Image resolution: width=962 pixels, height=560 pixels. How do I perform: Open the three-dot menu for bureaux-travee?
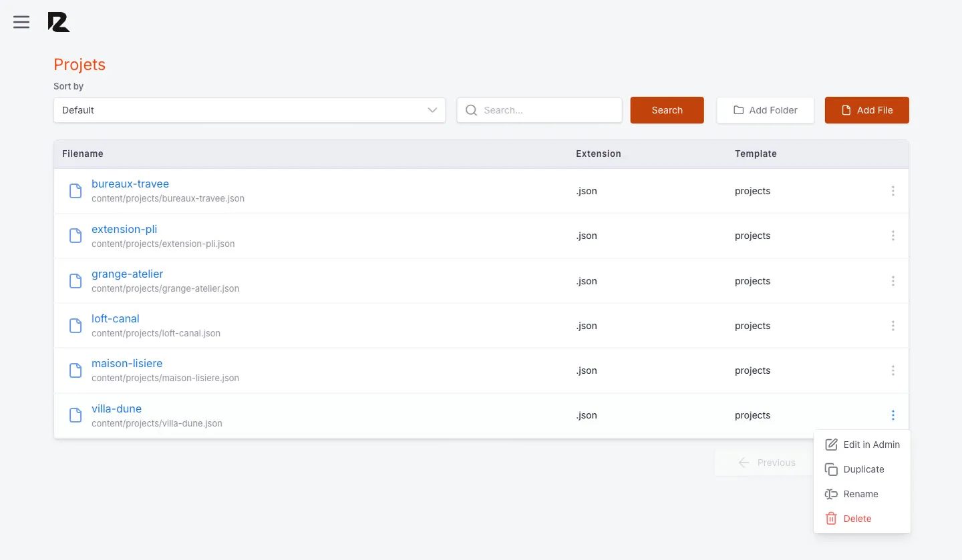click(893, 191)
